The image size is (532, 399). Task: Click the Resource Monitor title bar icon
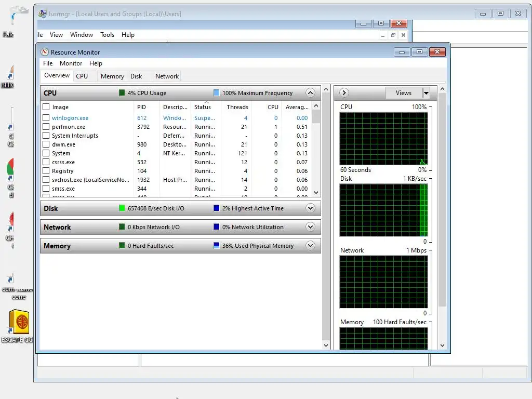(x=45, y=52)
